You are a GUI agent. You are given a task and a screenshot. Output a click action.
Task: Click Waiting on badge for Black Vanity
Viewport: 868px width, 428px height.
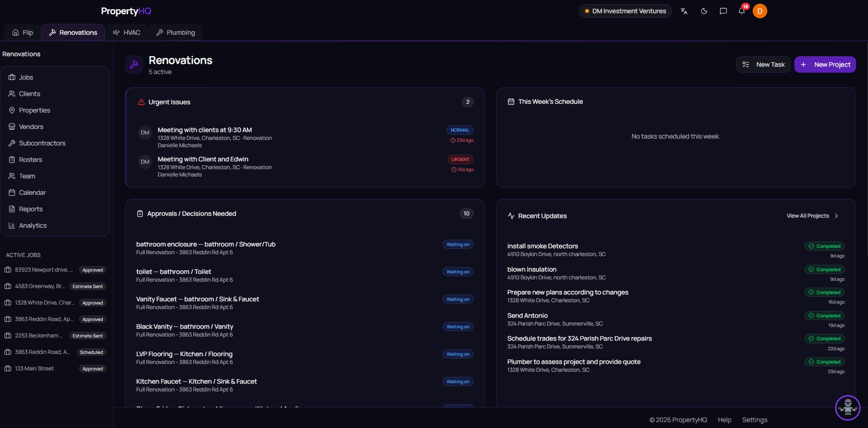[x=458, y=326]
